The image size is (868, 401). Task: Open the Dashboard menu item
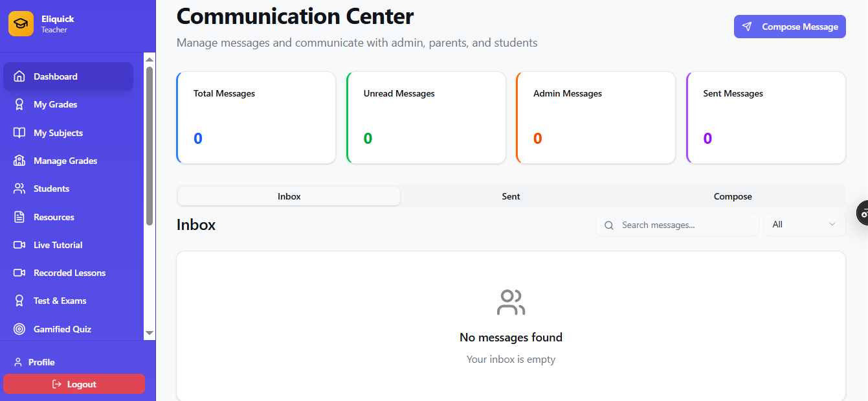[68, 76]
